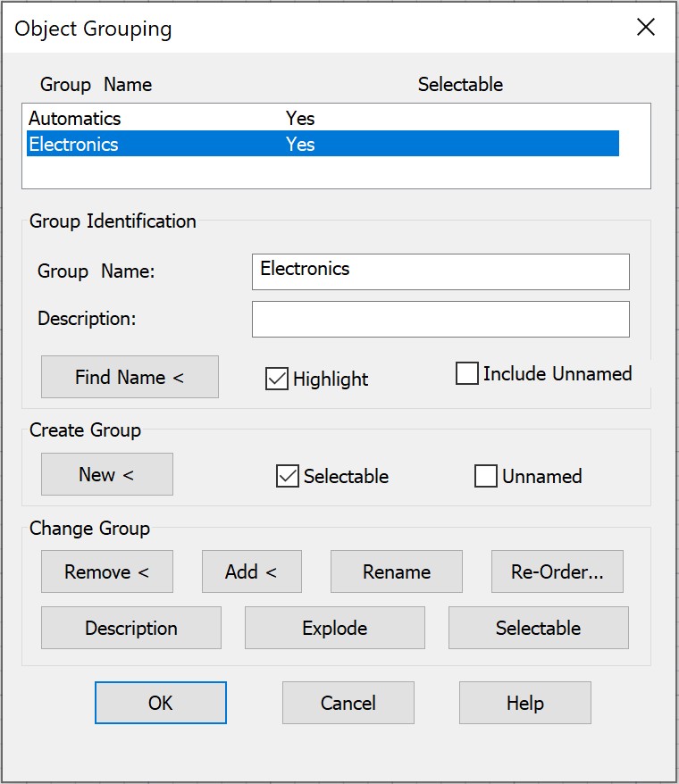This screenshot has height=784, width=679.
Task: Toggle Selectable checkbox in Create Group
Action: click(287, 477)
